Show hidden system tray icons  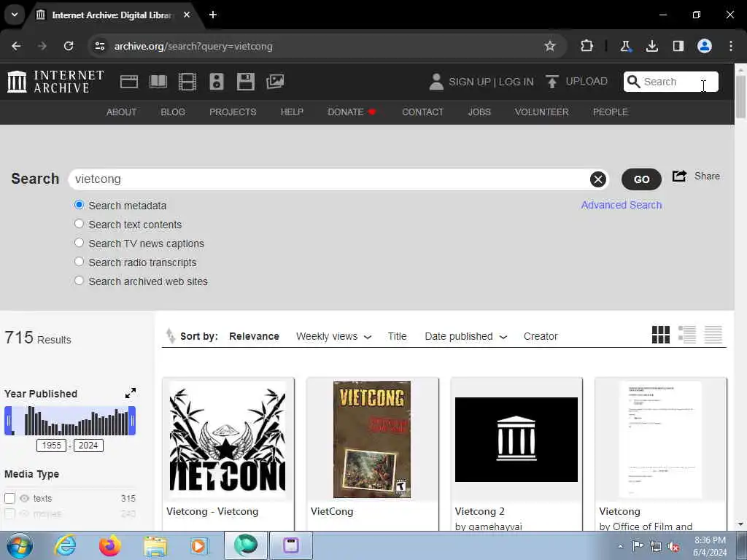[620, 546]
